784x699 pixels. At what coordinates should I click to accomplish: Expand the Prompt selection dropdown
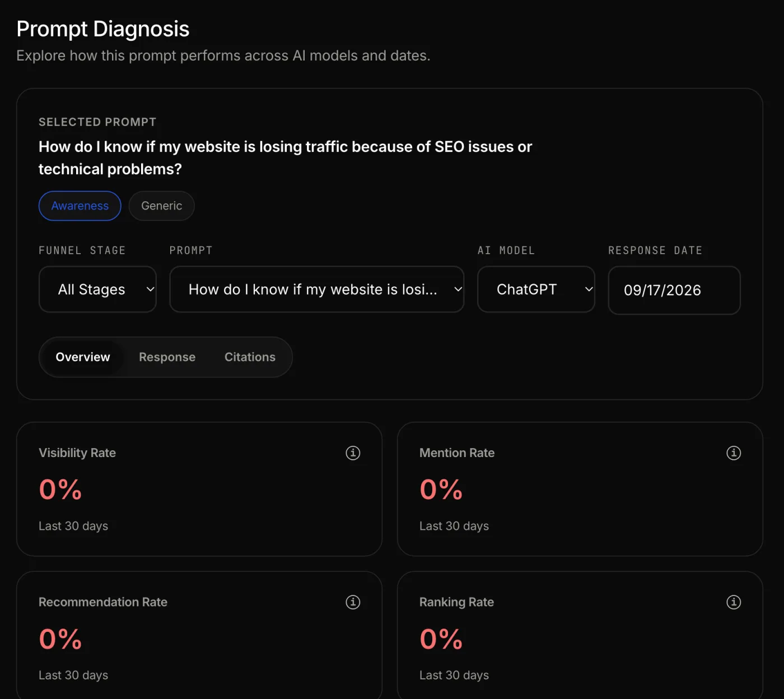click(x=316, y=289)
